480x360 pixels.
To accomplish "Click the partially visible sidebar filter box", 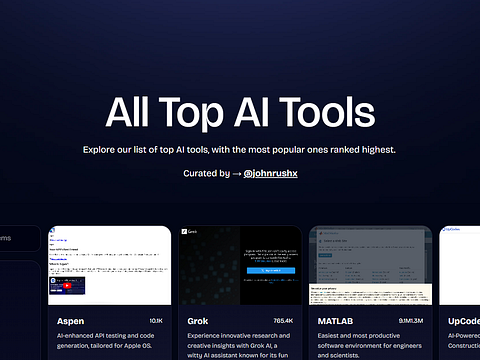I will point(20,238).
